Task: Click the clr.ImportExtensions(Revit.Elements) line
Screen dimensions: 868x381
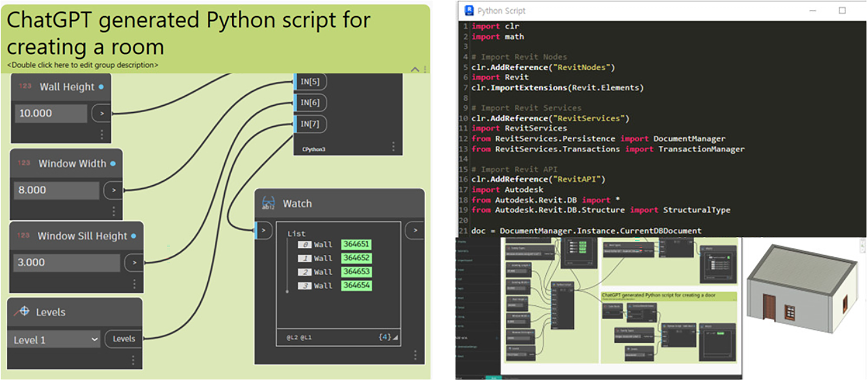Action: 558,88
